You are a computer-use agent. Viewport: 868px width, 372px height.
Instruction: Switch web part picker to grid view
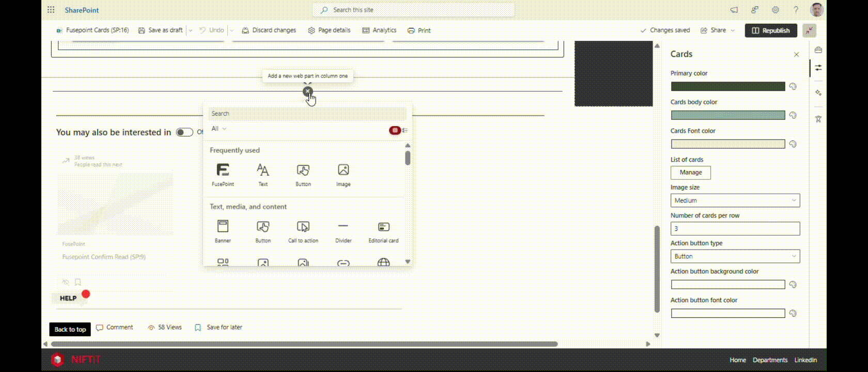(395, 130)
